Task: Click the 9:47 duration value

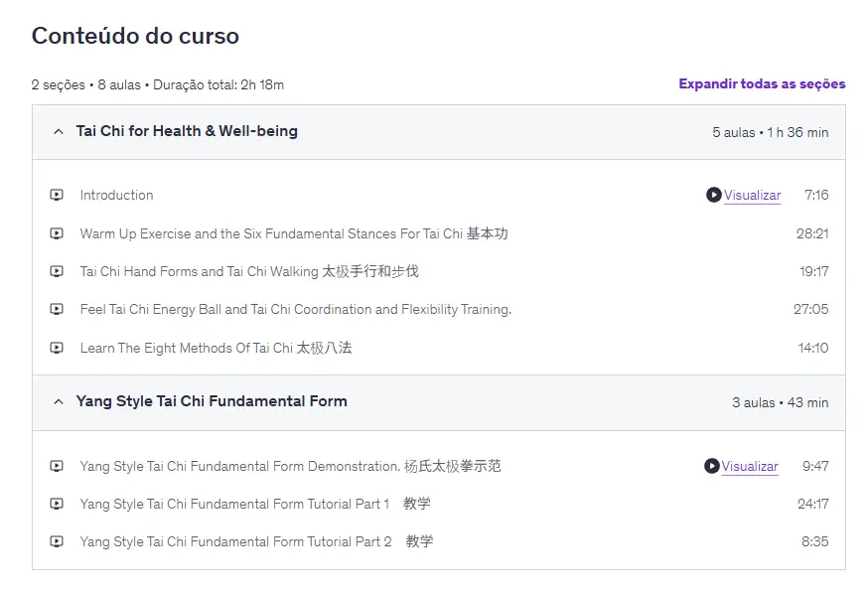Action: 815,466
